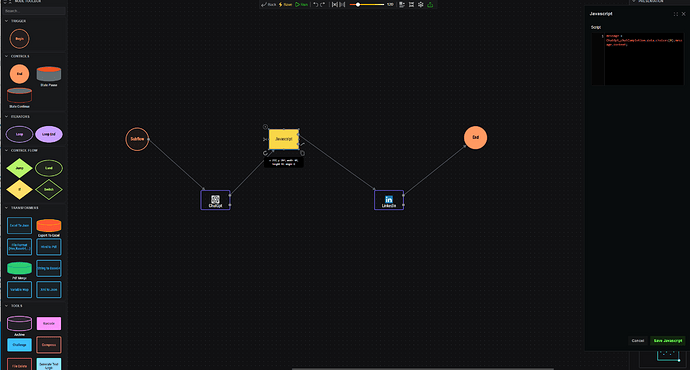
Task: Select the LinkedIn node on canvas
Action: (389, 200)
